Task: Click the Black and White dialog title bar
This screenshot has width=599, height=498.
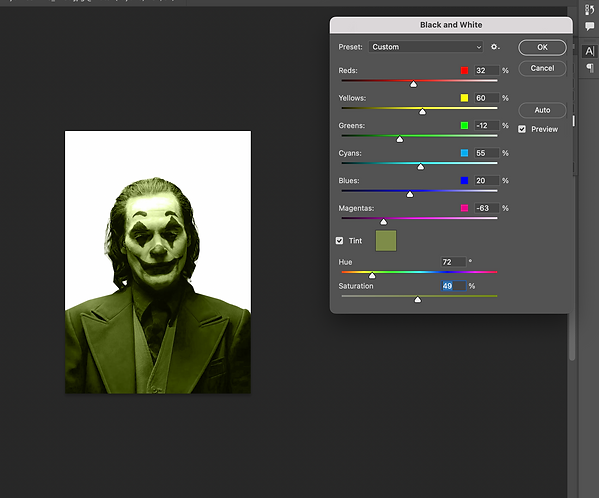Action: pos(451,25)
